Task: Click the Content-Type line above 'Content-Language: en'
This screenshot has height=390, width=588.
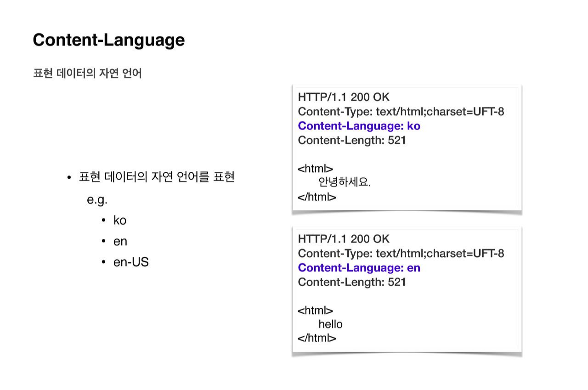Action: pos(401,254)
